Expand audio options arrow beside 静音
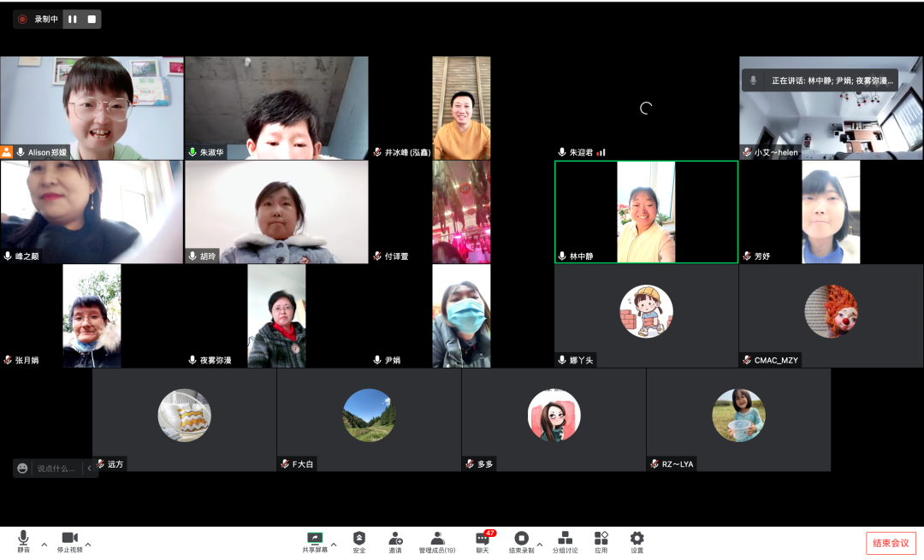Image resolution: width=924 pixels, height=560 pixels. (x=44, y=545)
